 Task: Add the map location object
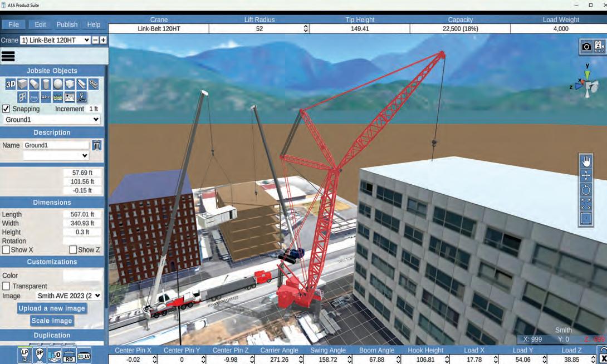(81, 97)
